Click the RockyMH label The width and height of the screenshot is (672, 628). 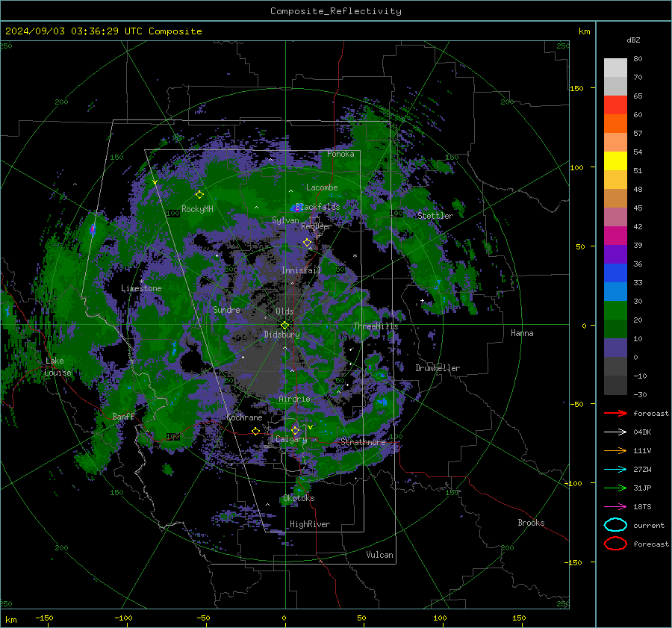click(197, 209)
